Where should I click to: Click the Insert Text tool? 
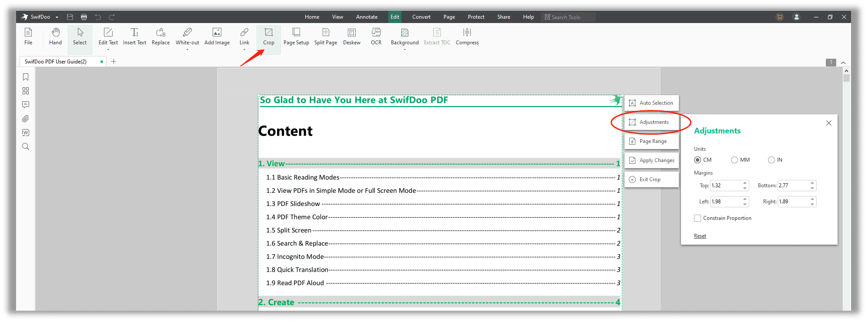(135, 37)
